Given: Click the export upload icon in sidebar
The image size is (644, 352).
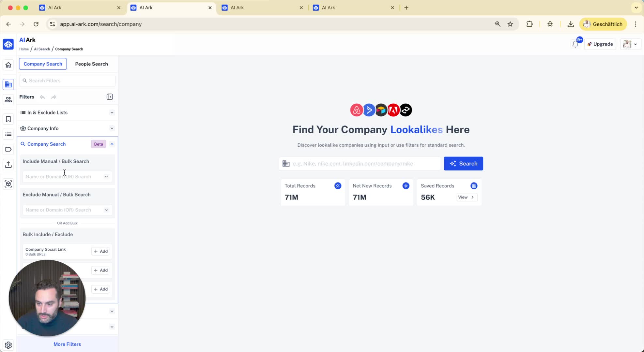Looking at the screenshot, I should pos(8,164).
